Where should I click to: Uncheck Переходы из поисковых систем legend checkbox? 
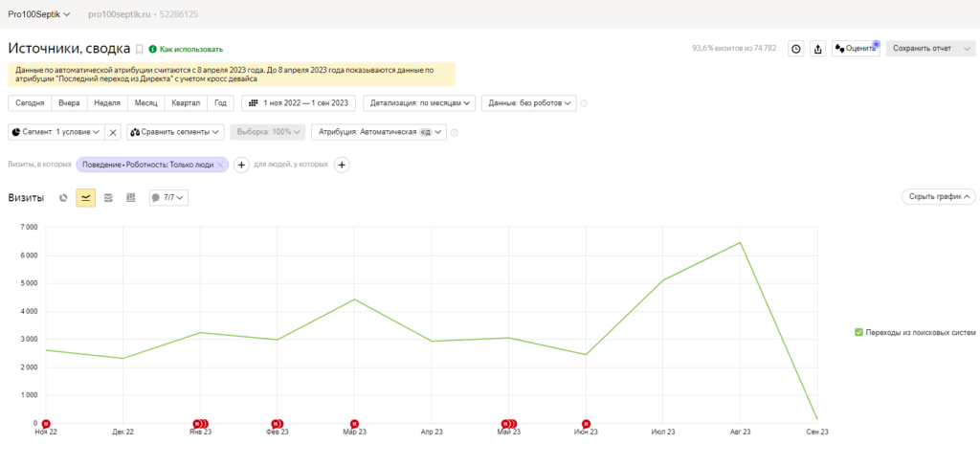(x=858, y=333)
